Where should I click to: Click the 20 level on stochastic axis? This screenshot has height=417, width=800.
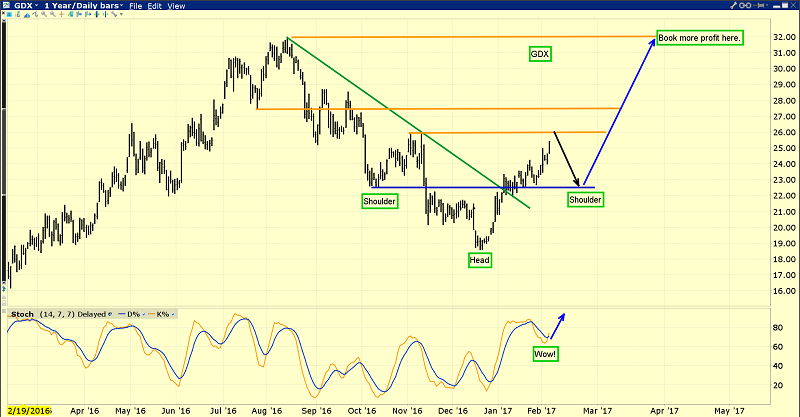click(x=778, y=385)
